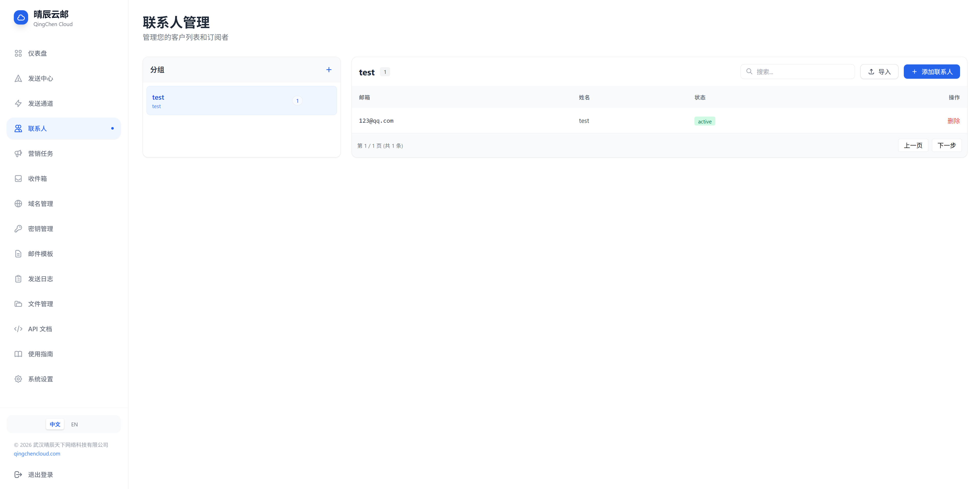Click the 导入 import button
The image size is (980, 489).
879,72
